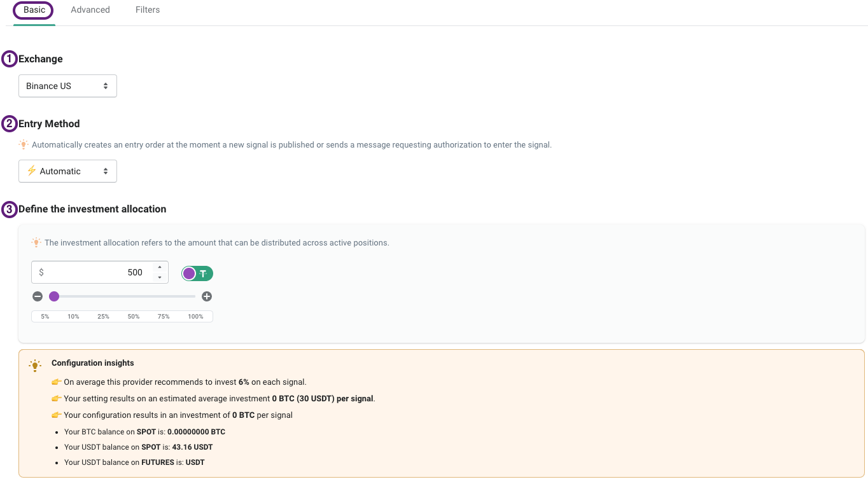Viewport: 868px width, 484px height.
Task: Increase the investment amount with up arrow
Action: [x=159, y=268]
